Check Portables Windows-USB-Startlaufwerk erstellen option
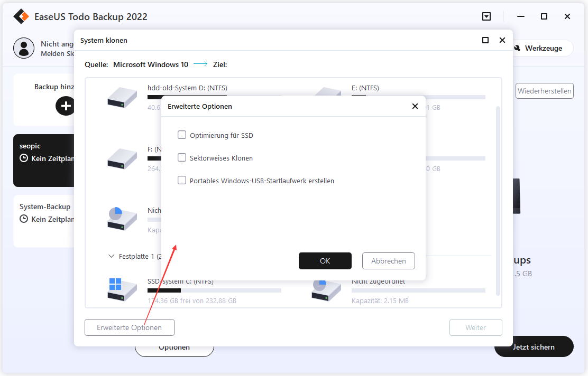588x376 pixels. point(182,181)
